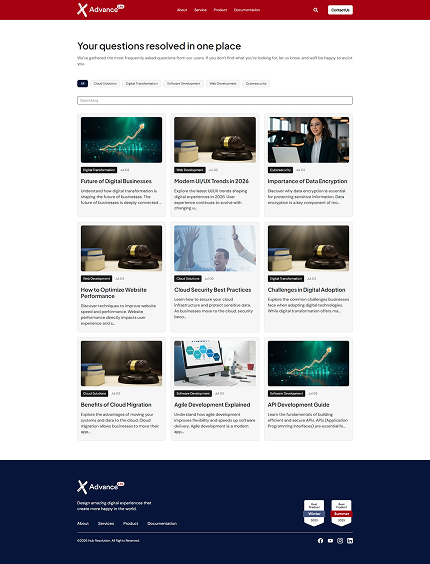Click the footer Documentation link
The image size is (430, 564).
[x=162, y=523]
